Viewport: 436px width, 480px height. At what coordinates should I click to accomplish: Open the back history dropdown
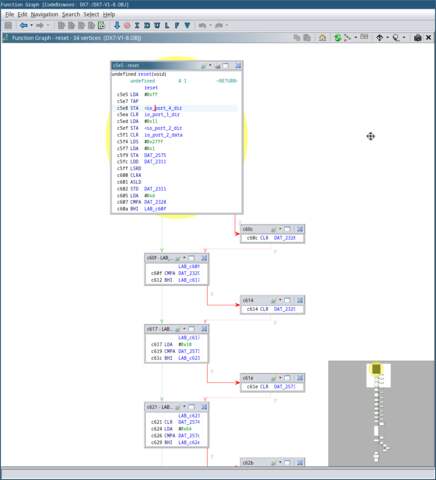[x=32, y=25]
